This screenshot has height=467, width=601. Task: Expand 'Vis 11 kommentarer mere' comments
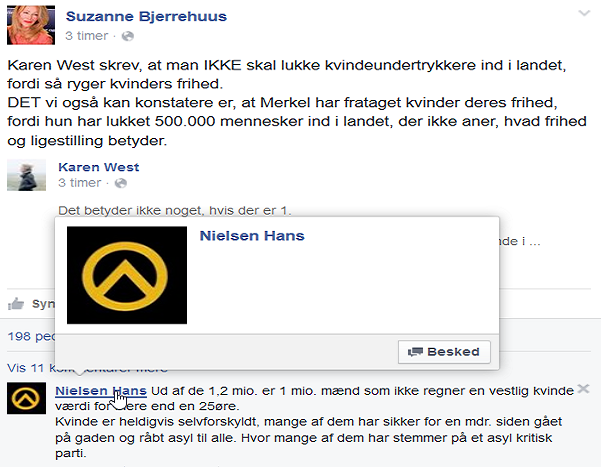coord(87,368)
